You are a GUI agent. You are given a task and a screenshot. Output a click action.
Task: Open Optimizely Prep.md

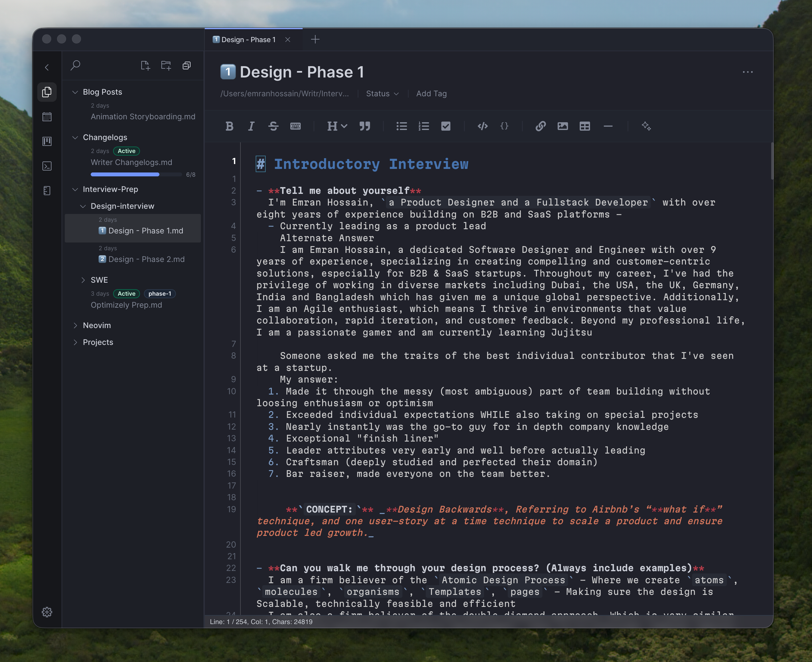tap(126, 305)
